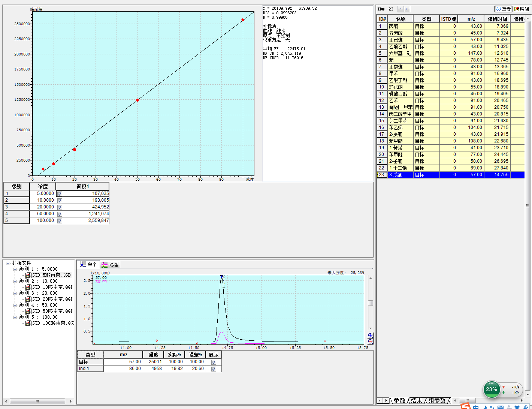Toggle display checkbox for Ind.1 ion 86.00
Viewport: 532px width, 409px height.
pos(214,369)
